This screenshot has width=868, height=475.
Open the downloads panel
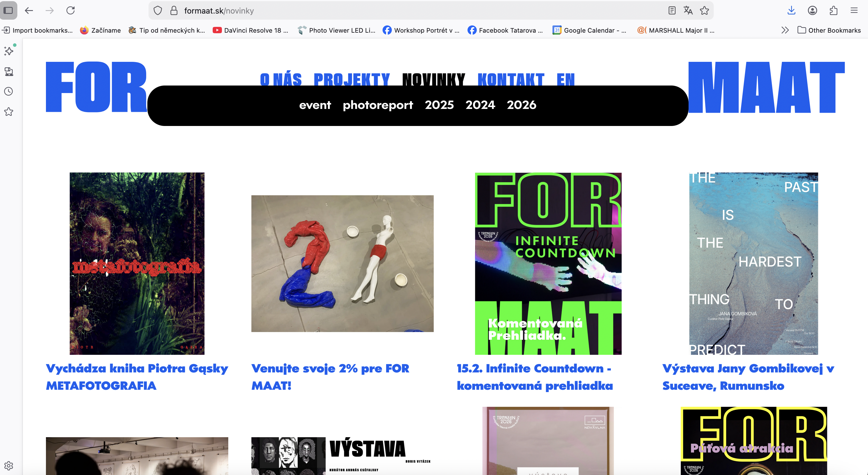coord(791,10)
